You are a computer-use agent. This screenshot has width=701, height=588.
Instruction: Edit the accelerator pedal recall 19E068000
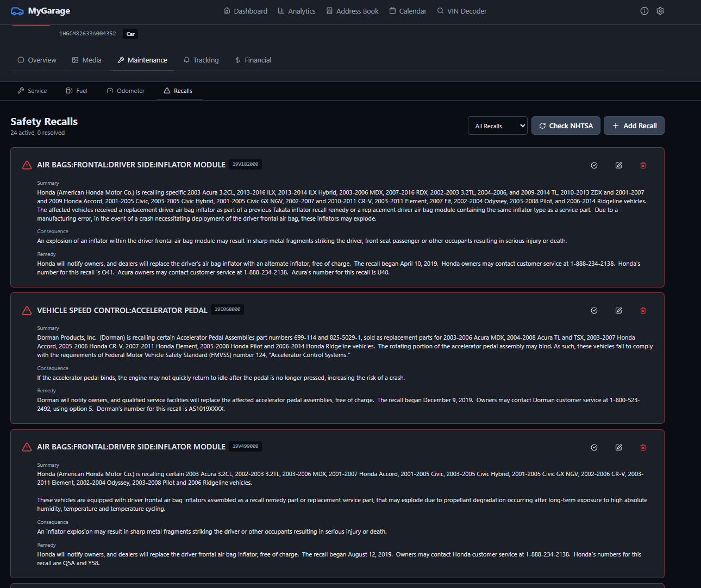[618, 310]
